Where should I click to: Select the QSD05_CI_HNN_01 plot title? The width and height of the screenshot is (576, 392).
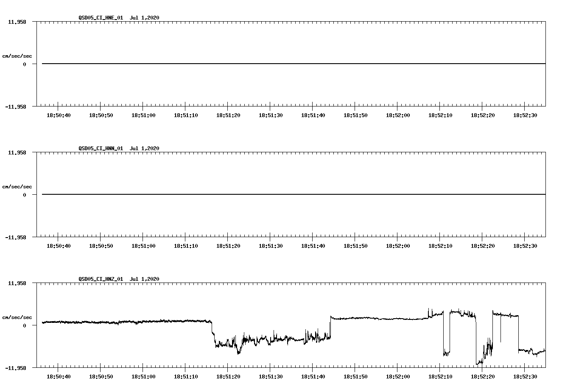click(x=119, y=148)
